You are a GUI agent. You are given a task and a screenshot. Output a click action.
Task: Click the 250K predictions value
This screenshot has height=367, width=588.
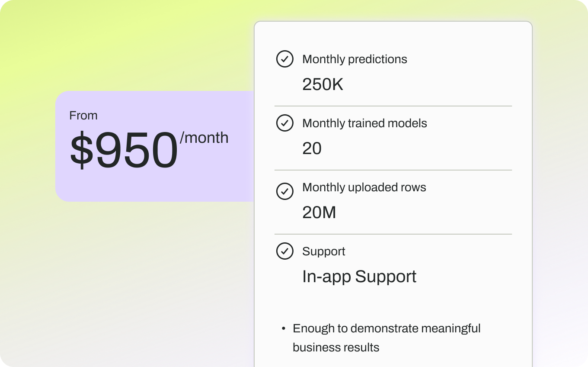click(323, 84)
